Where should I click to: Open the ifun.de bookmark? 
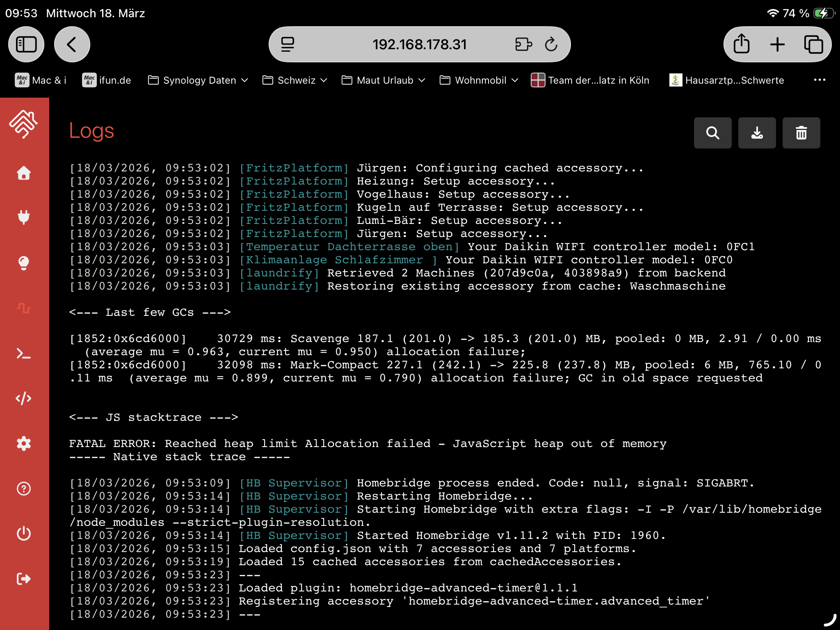tap(107, 80)
